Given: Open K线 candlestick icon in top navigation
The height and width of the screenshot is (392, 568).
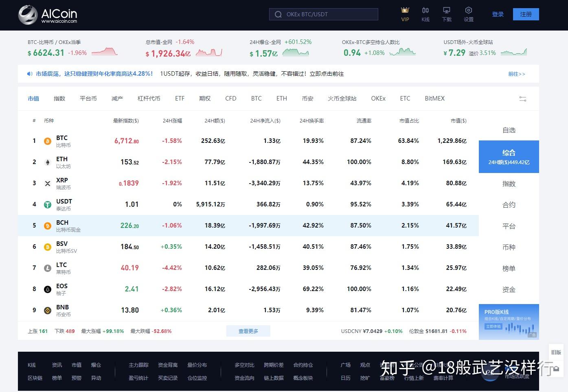Looking at the screenshot, I should pyautogui.click(x=425, y=10).
